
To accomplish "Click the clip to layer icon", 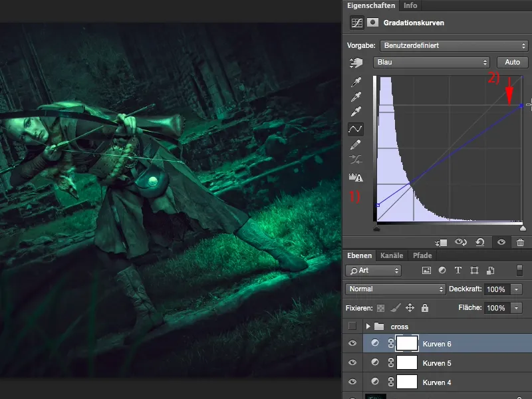I will point(441,243).
